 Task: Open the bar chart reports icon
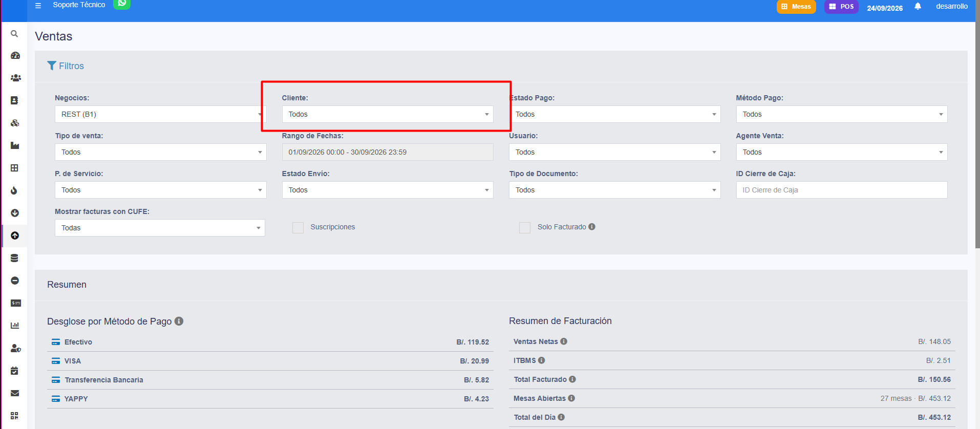pos(15,326)
